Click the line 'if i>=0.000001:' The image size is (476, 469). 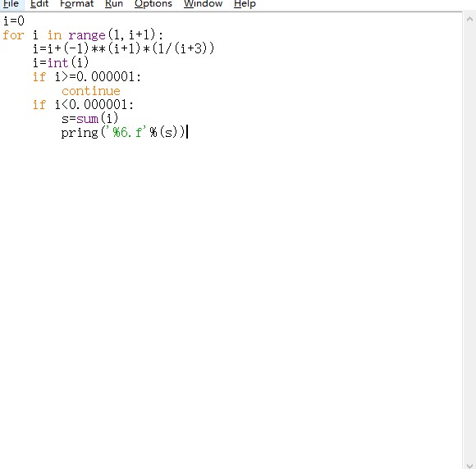(x=87, y=77)
